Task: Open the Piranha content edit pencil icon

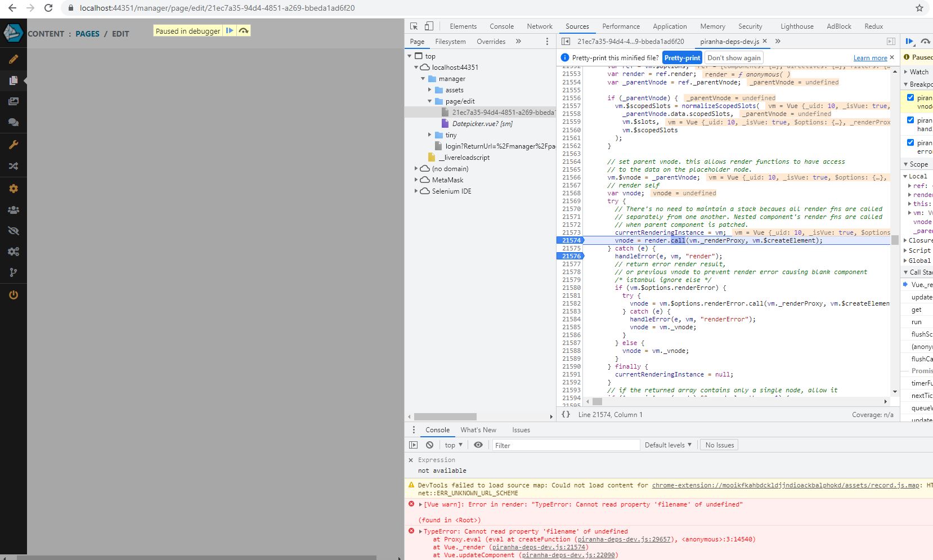Action: coord(14,59)
